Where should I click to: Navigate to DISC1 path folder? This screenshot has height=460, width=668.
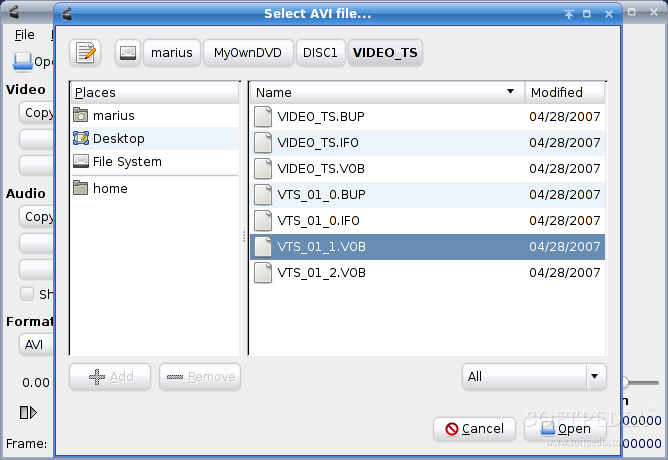pyautogui.click(x=320, y=52)
